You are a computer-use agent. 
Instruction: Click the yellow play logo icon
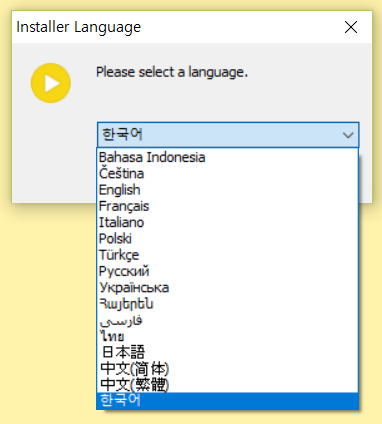tap(51, 83)
